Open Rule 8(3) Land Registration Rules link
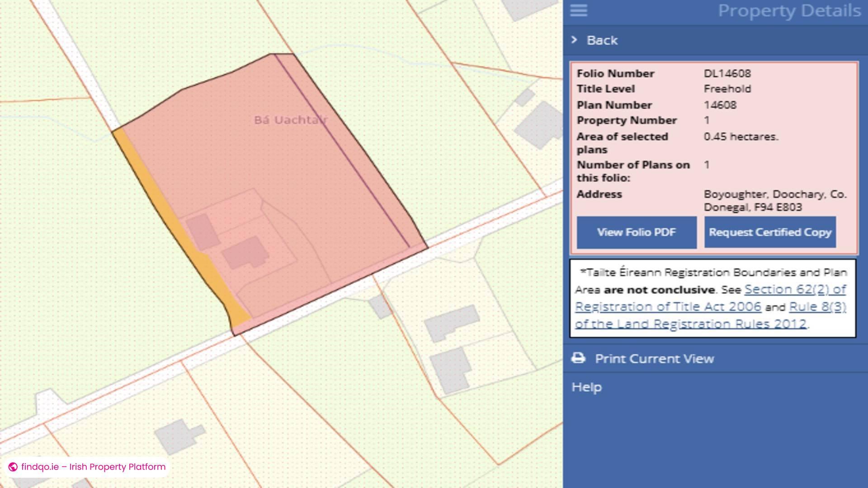 pyautogui.click(x=817, y=307)
